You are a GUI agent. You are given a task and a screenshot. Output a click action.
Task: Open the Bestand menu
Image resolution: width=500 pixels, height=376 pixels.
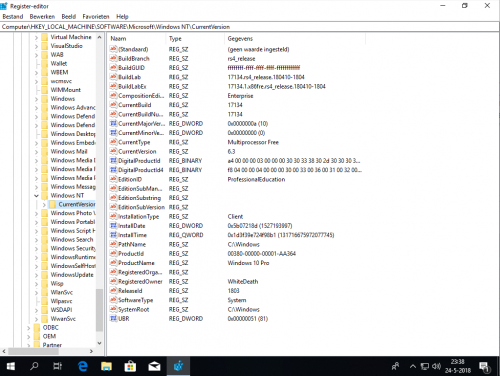pos(13,16)
